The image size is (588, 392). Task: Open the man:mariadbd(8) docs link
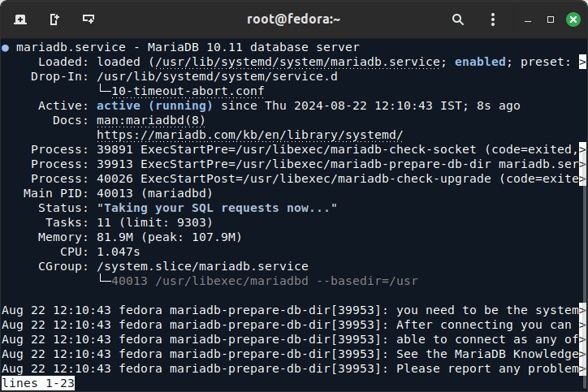tap(151, 120)
